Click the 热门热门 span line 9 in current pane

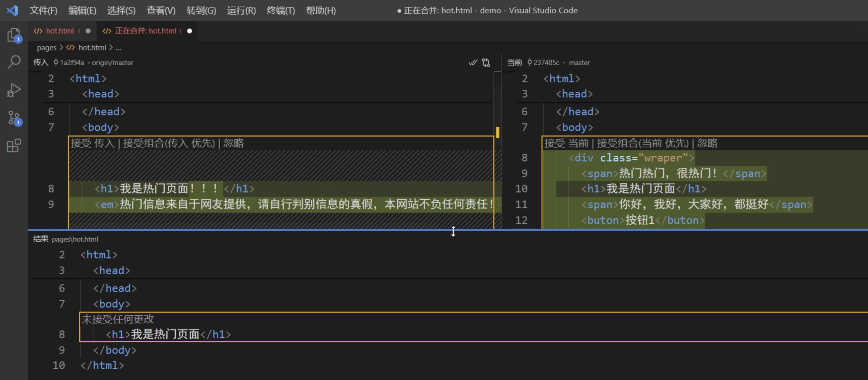point(674,174)
